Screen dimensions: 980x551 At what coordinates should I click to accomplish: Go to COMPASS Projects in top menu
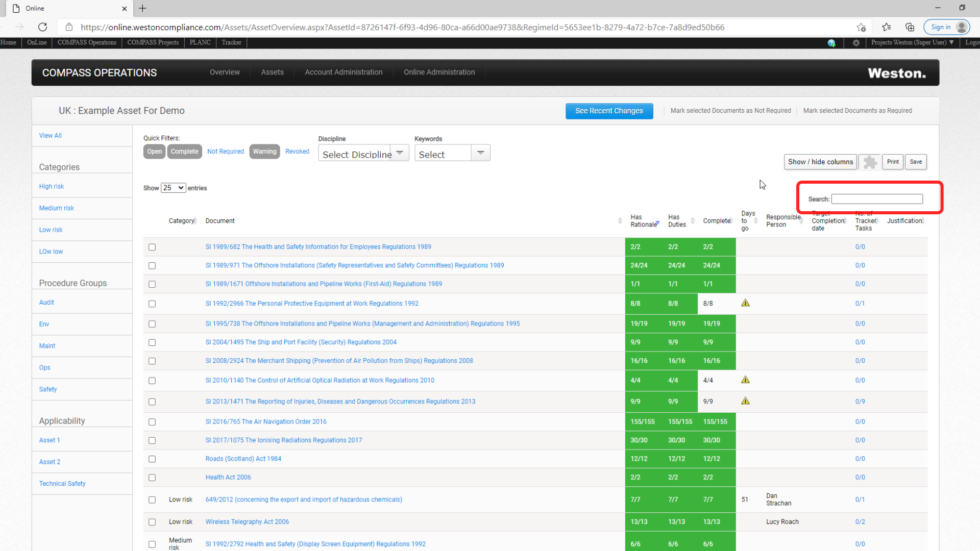153,43
